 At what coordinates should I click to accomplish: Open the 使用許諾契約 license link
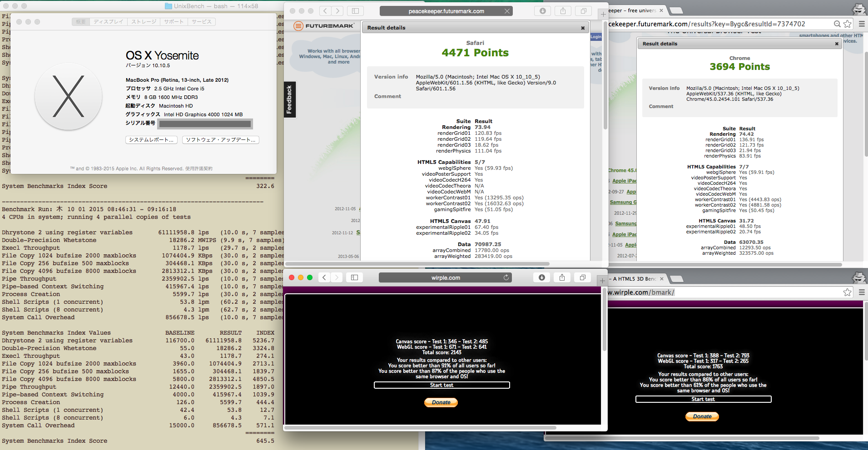click(198, 168)
